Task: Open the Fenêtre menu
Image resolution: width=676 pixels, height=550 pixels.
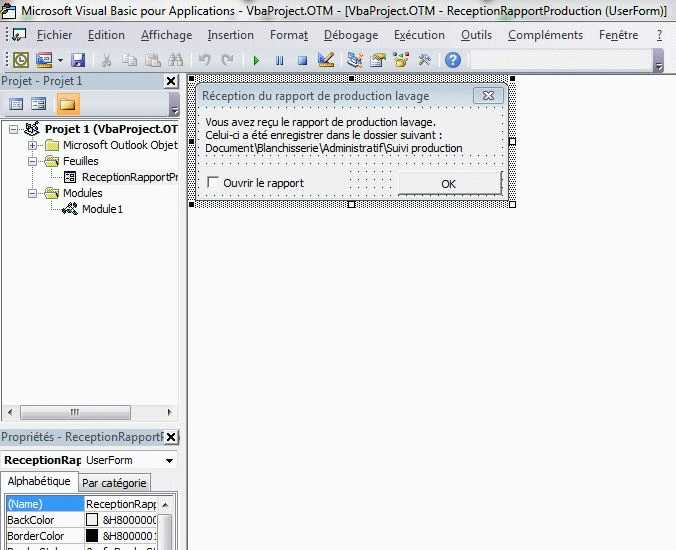Action: coord(618,35)
